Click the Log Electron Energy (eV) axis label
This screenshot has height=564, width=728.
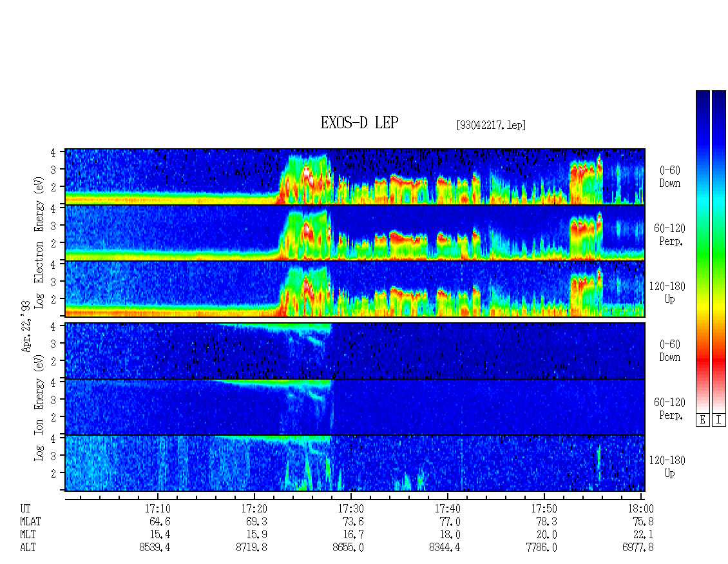pos(39,242)
